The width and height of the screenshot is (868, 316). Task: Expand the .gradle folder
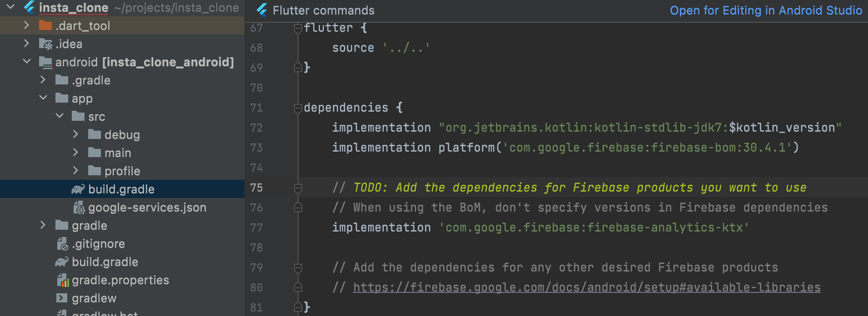coord(43,79)
